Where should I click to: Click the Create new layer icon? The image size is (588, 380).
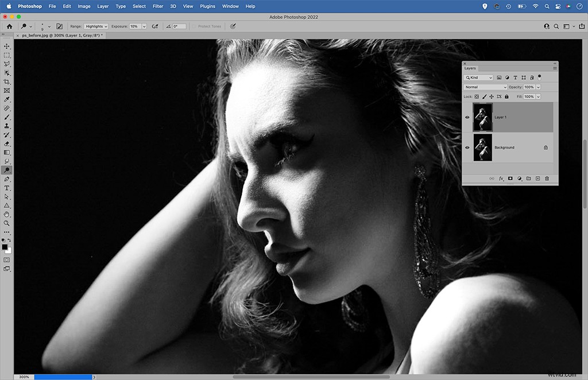[537, 178]
